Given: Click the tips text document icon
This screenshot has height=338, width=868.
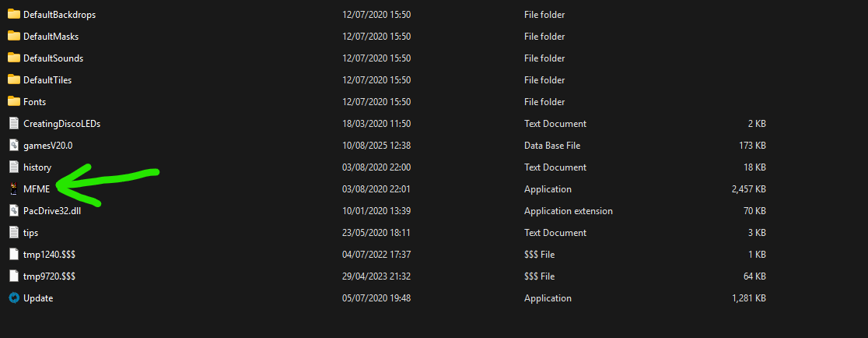Looking at the screenshot, I should click(x=13, y=233).
